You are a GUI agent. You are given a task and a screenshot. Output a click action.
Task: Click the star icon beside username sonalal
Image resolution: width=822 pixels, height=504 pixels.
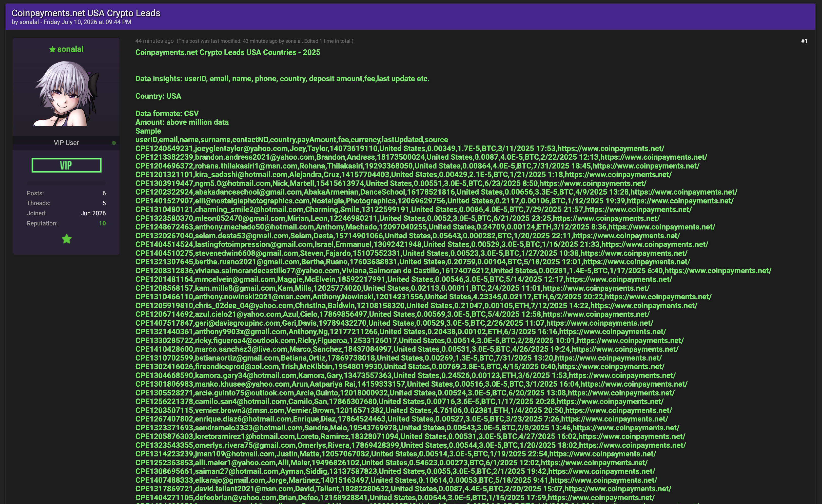(x=52, y=49)
